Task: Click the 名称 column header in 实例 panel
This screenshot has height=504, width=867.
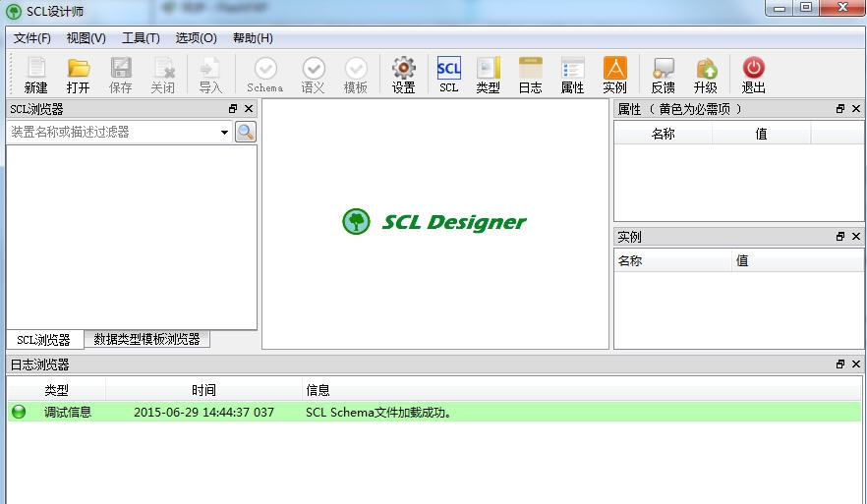Action: [673, 261]
